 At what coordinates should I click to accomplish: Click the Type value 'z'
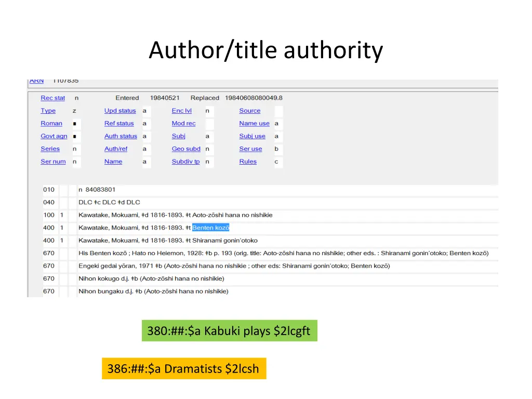(74, 111)
